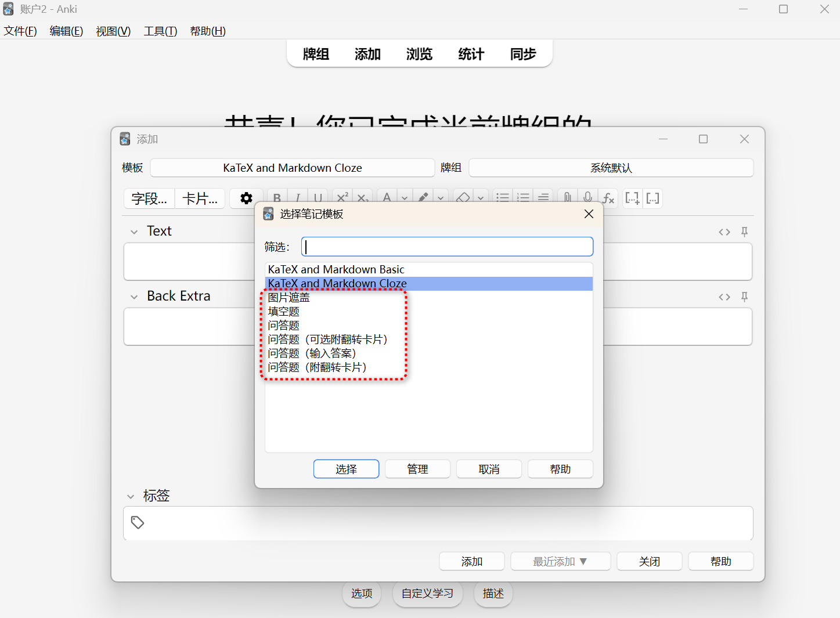The width and height of the screenshot is (840, 618).
Task: Click 自定义学习 in main window
Action: click(x=427, y=593)
